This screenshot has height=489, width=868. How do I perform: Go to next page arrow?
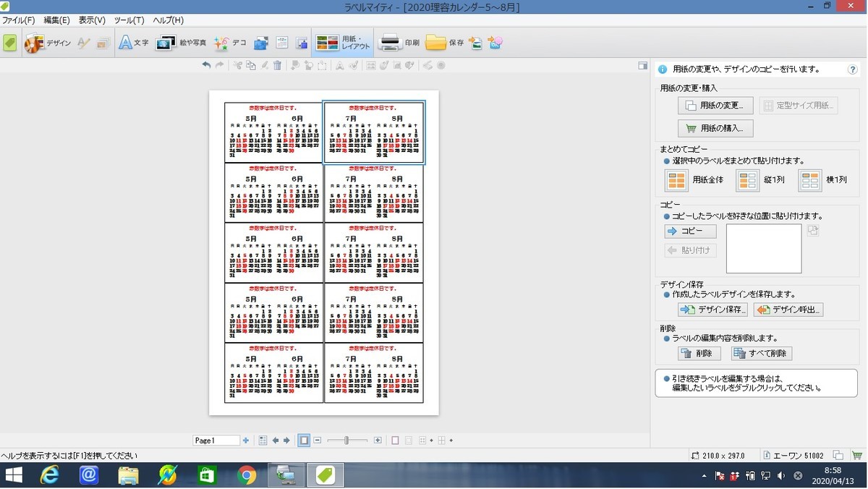point(286,440)
